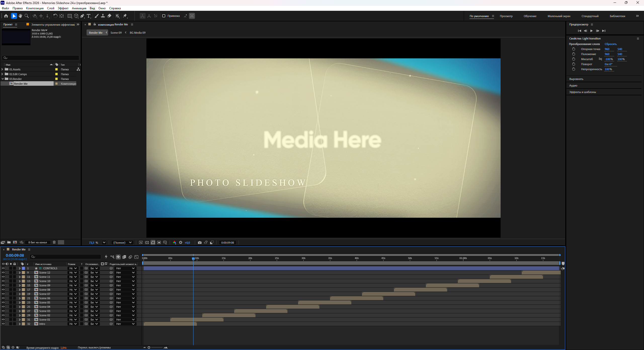
Task: Select the Hand tool in toolbar
Action: coord(20,16)
